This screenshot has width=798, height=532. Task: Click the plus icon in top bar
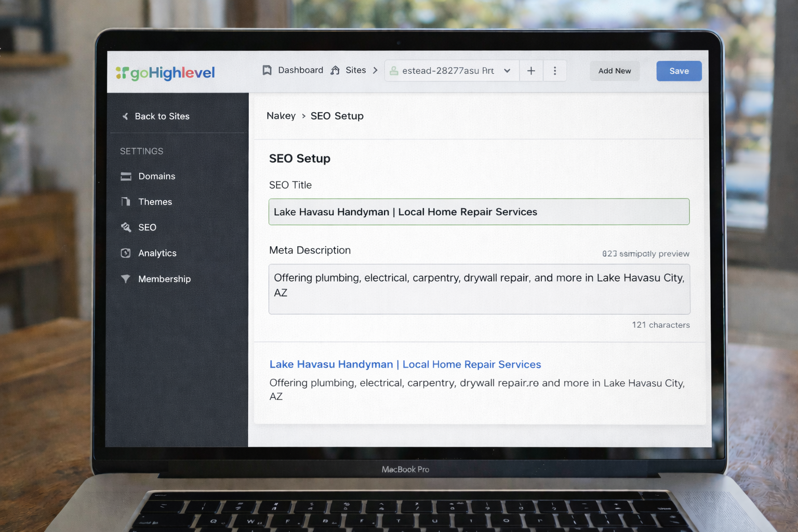pyautogui.click(x=531, y=71)
